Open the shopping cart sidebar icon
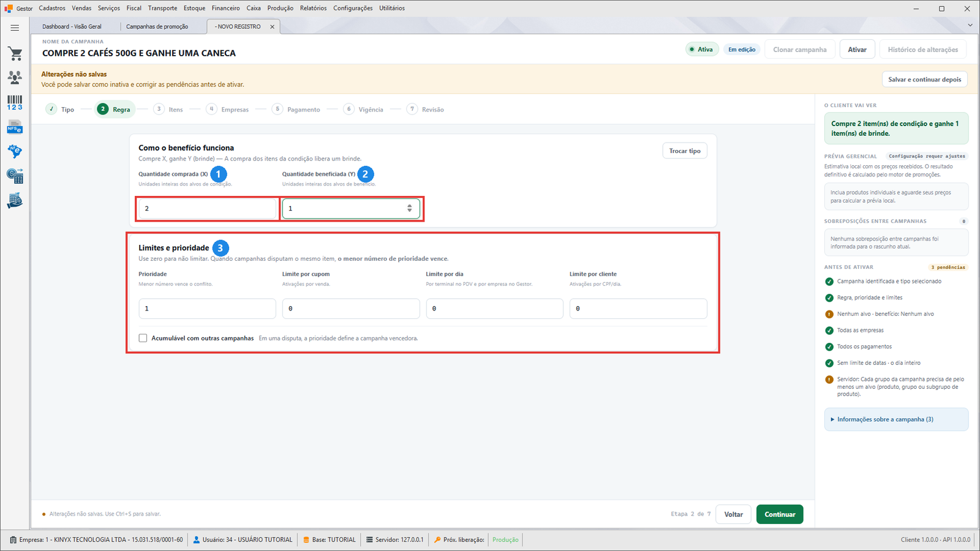980x551 pixels. coord(15,54)
